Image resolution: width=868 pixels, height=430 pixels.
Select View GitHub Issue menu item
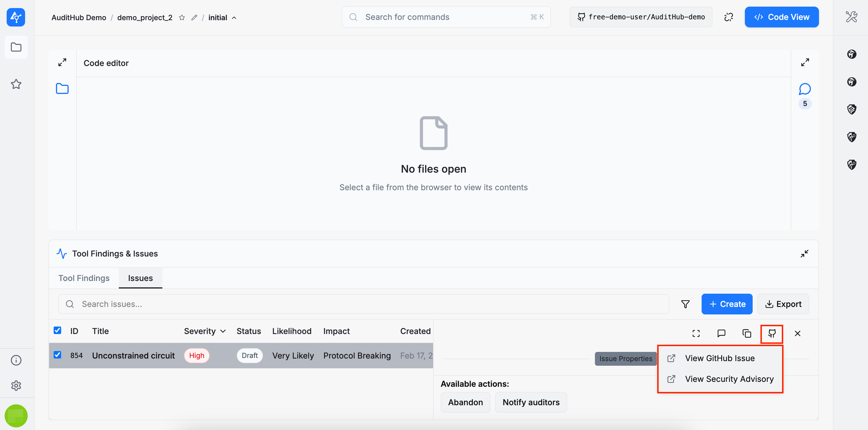click(719, 358)
